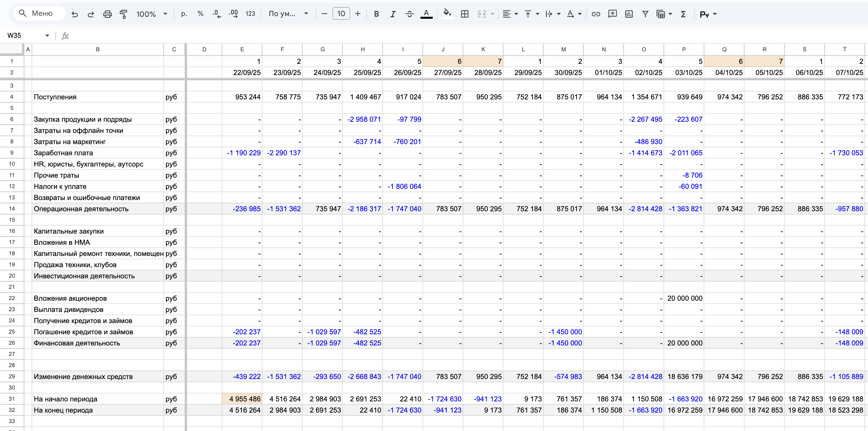This screenshot has height=431, width=868.
Task: Decrease decimal places
Action: [217, 14]
